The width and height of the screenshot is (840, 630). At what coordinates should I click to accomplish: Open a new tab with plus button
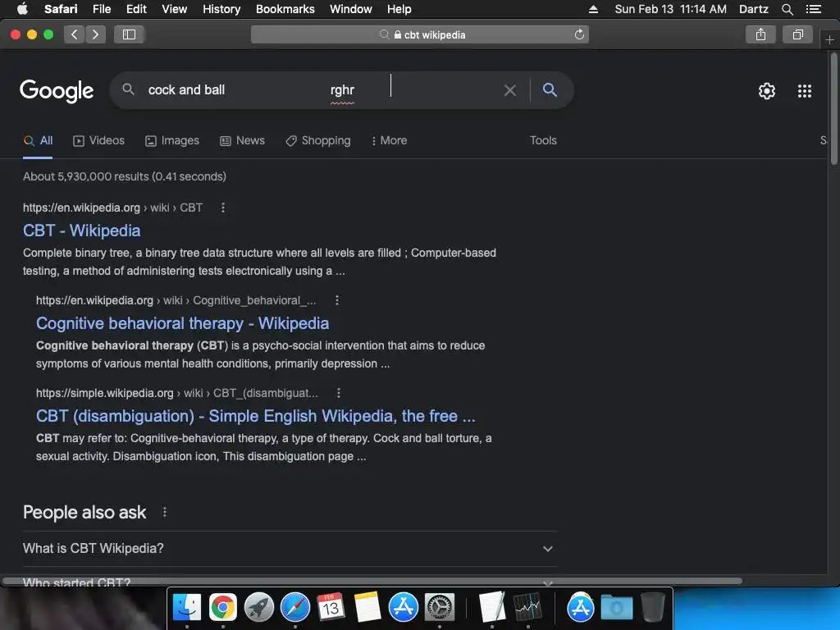pos(829,39)
